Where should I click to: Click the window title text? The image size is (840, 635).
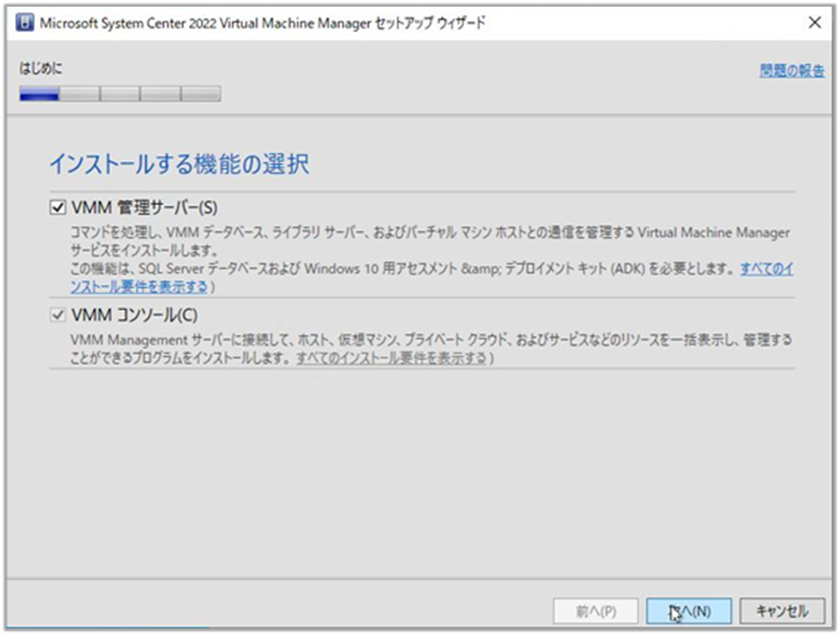click(x=263, y=23)
